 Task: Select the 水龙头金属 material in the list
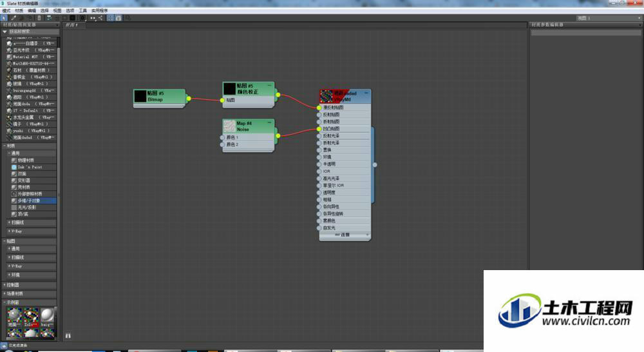31,117
